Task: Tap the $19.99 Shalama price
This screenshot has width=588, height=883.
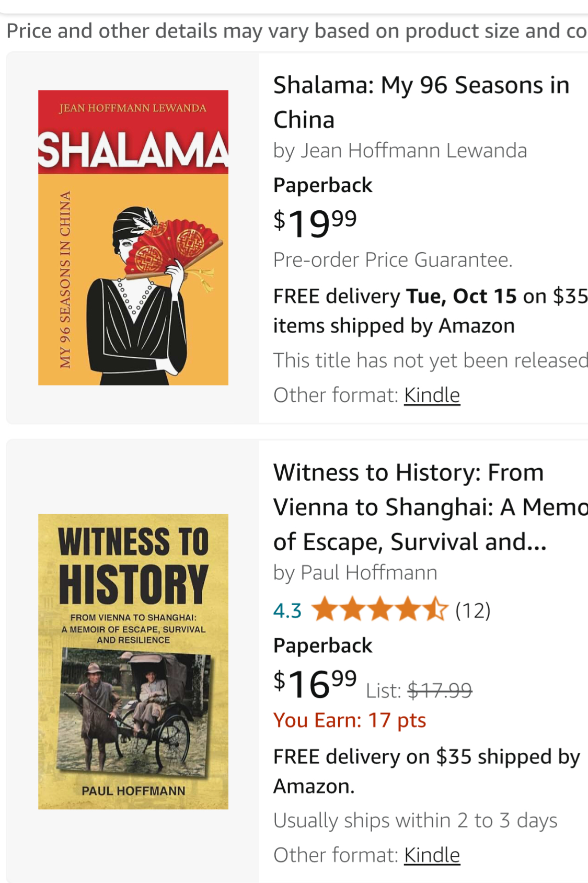Action: pos(315,223)
